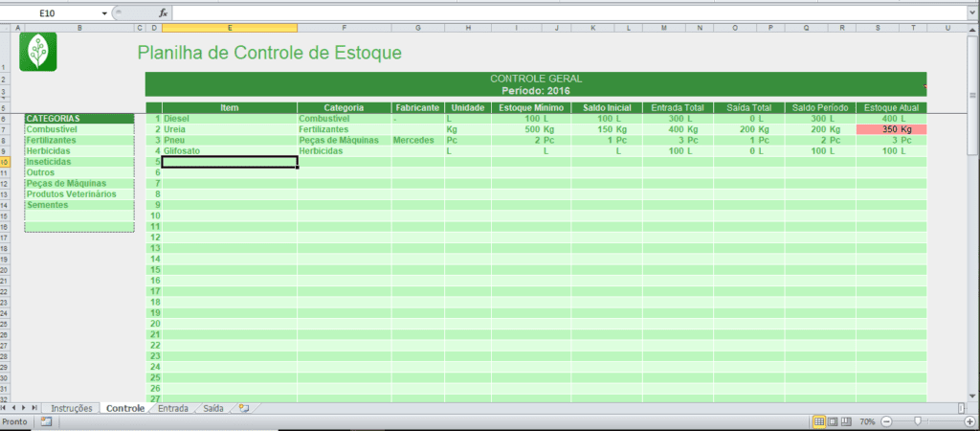Viewport: 980px width, 431px height.
Task: Select column B header
Action: coord(79,28)
